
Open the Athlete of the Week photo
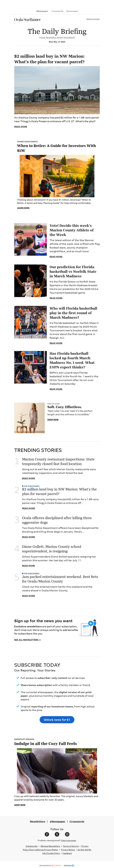30,239
